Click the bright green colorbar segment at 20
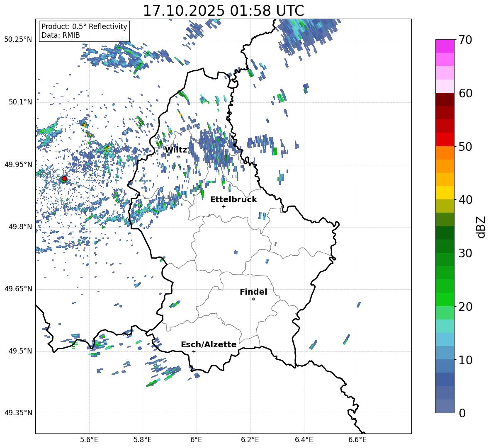 tap(445, 299)
